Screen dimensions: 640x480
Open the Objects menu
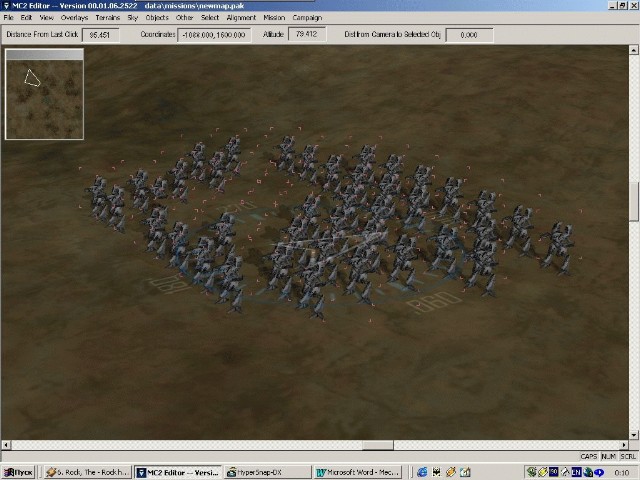(x=157, y=18)
